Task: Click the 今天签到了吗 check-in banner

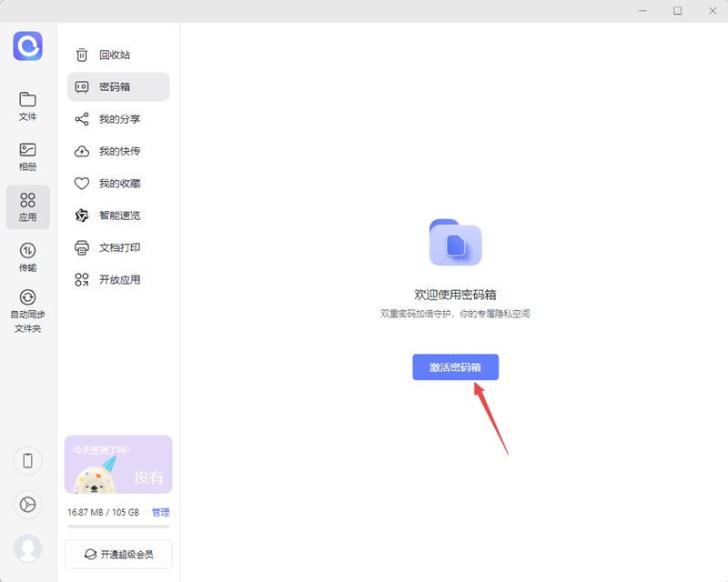Action: coord(117,464)
